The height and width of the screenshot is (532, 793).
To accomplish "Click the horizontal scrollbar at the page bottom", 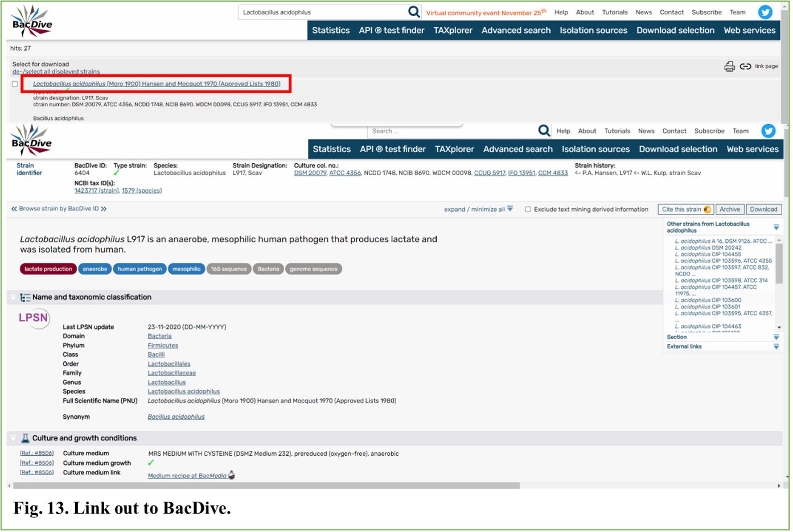I will (266, 486).
